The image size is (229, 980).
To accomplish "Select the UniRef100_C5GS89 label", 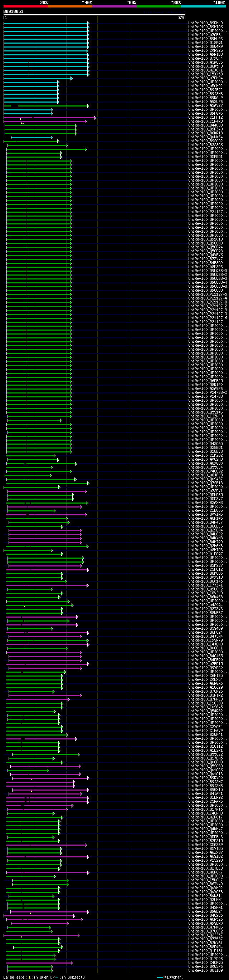I will 205,845.
